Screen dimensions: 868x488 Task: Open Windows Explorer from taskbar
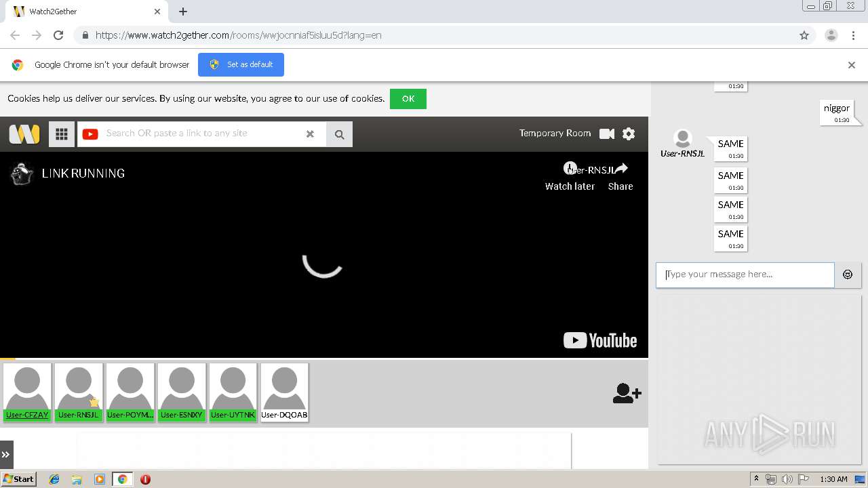77,479
